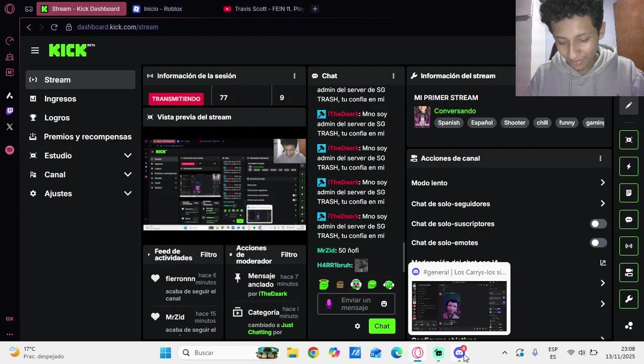Viewport: 644px width, 364px height.
Task: Click the Discord preview thumbnail popup
Action: pos(459,306)
